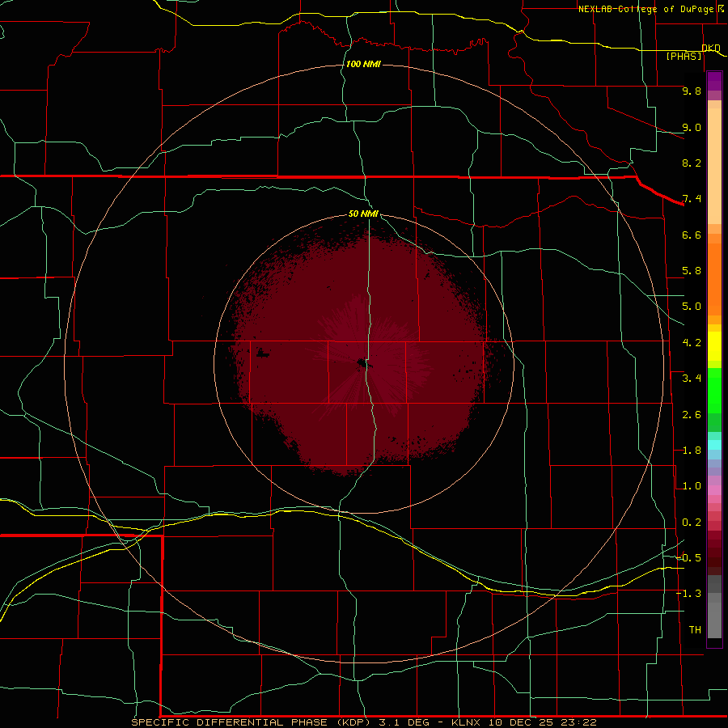
Task: Select the 5.8 color bar value
Action: [692, 271]
